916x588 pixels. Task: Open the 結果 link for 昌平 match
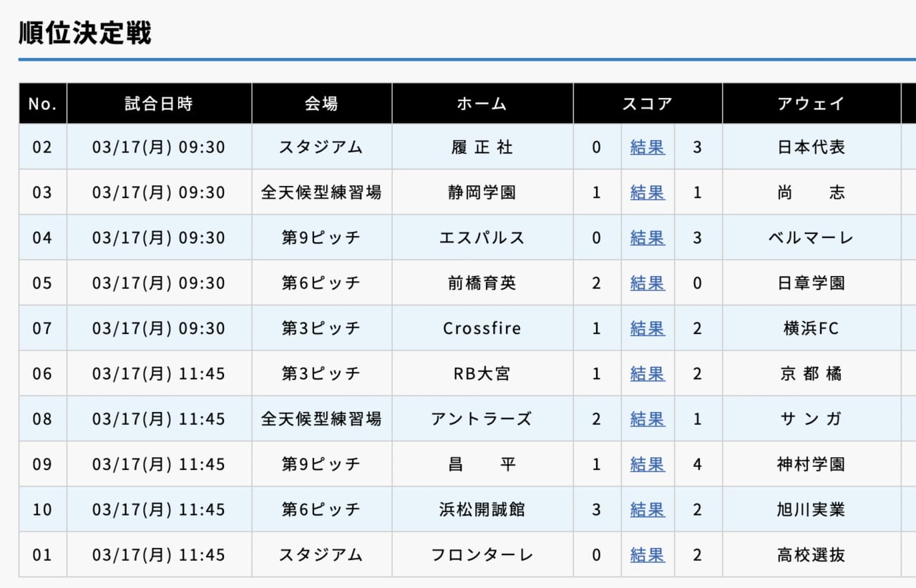[648, 464]
